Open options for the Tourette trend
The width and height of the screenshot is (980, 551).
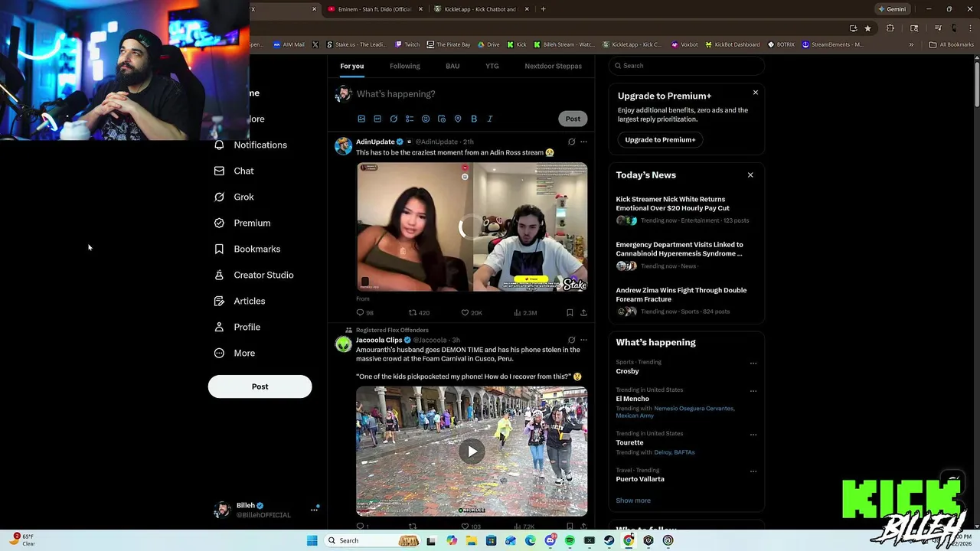tap(753, 435)
